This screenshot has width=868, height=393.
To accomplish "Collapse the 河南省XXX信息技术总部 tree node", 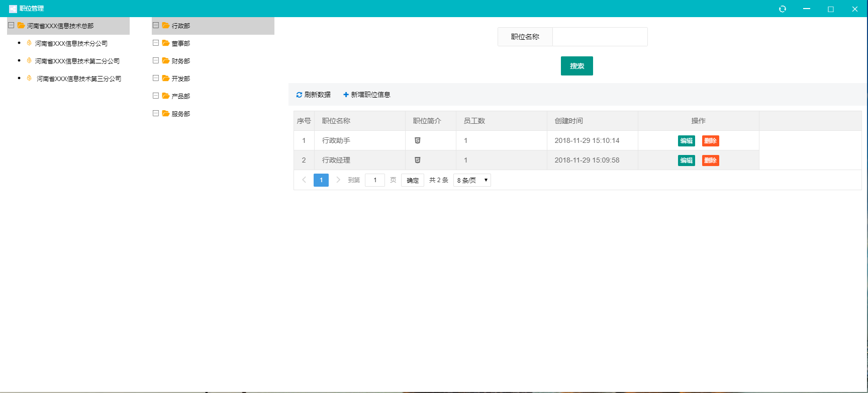I will click(x=11, y=25).
